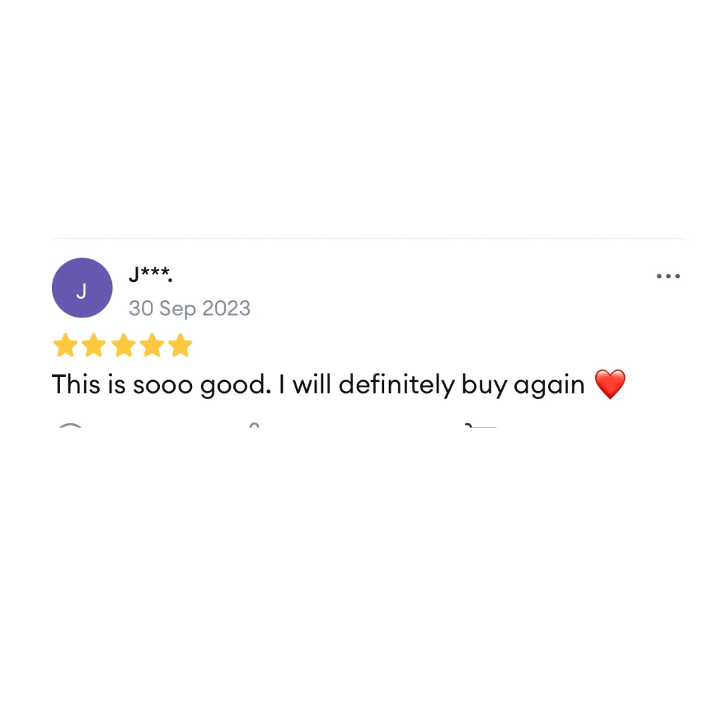Click the word 'definitely' in the review
Viewport: 728px width, 728px height.
[x=397, y=384]
